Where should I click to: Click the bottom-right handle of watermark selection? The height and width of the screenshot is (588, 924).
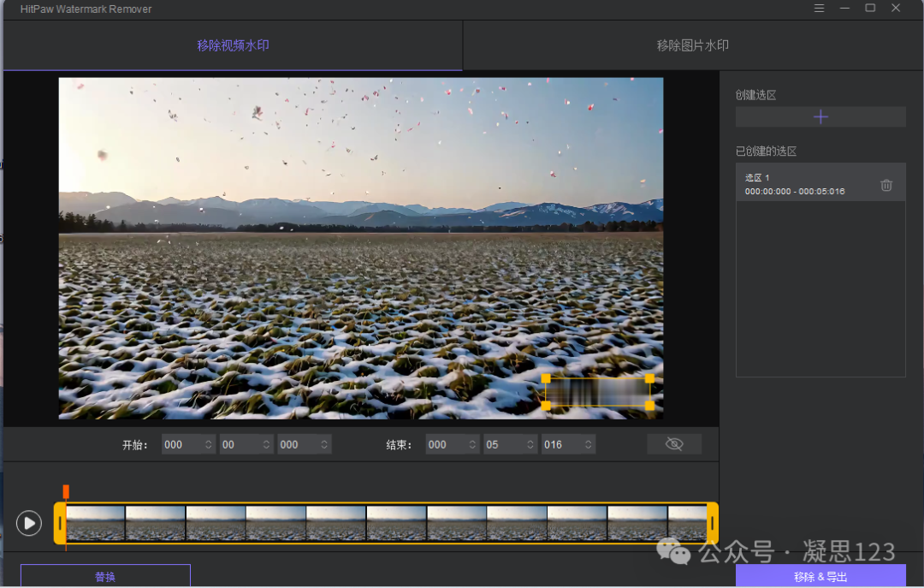(649, 406)
